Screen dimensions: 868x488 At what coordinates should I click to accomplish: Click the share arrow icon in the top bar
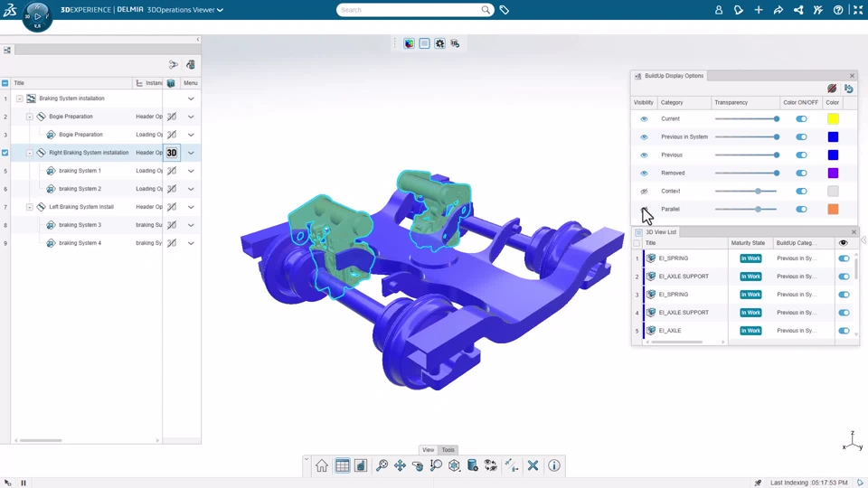778,10
